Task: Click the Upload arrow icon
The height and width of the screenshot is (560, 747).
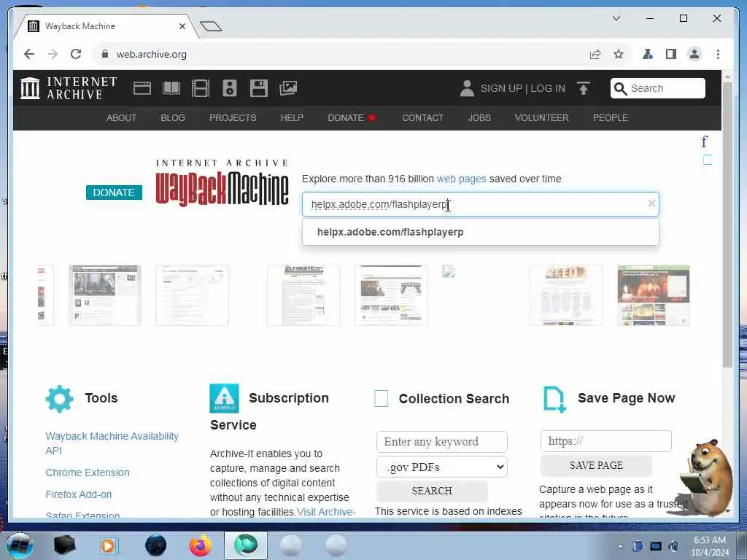Action: [583, 88]
